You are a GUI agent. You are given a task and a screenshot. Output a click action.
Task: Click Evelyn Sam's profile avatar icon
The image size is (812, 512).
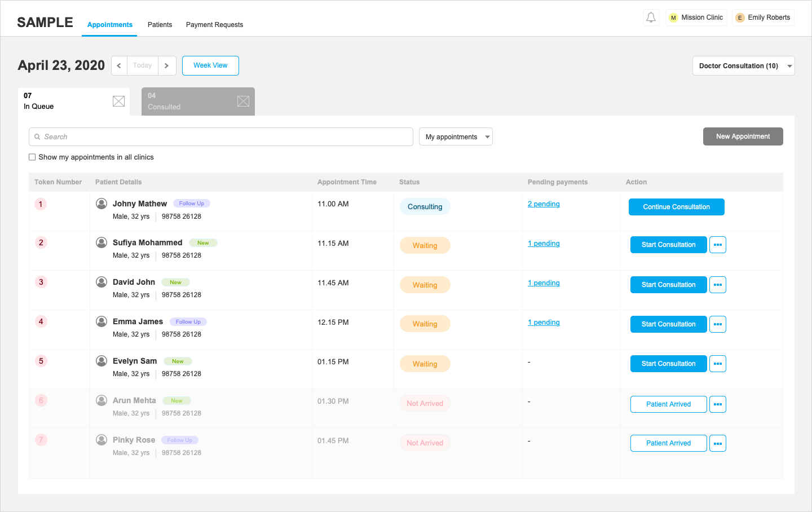click(x=101, y=361)
